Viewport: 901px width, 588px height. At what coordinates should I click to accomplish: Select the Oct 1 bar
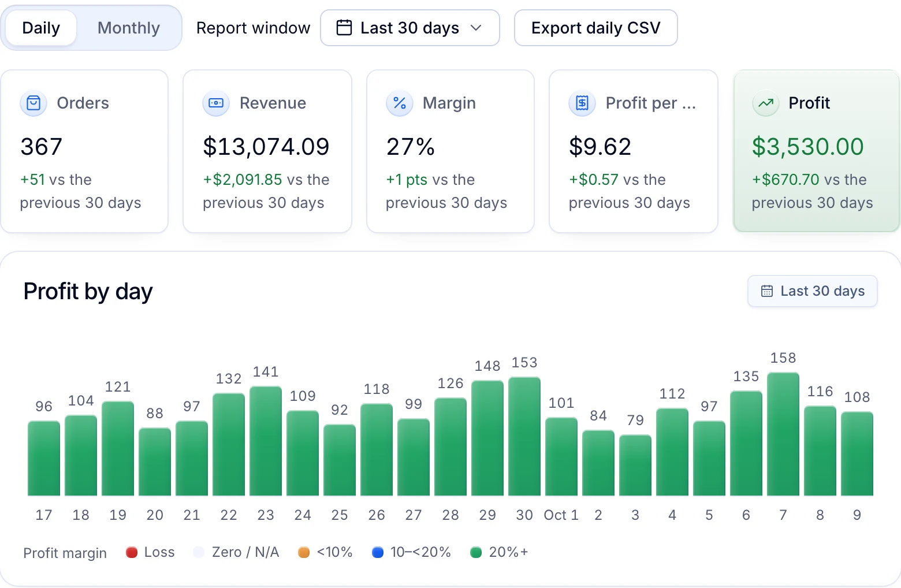pyautogui.click(x=561, y=456)
